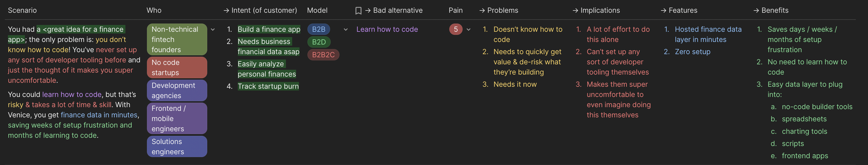Click the arrow icon beside Intent header
Screen dimensions: 868x165
226,11
